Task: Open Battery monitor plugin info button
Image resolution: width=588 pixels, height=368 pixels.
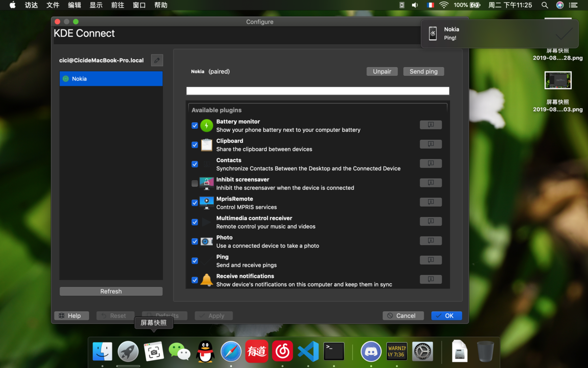Action: 431,125
